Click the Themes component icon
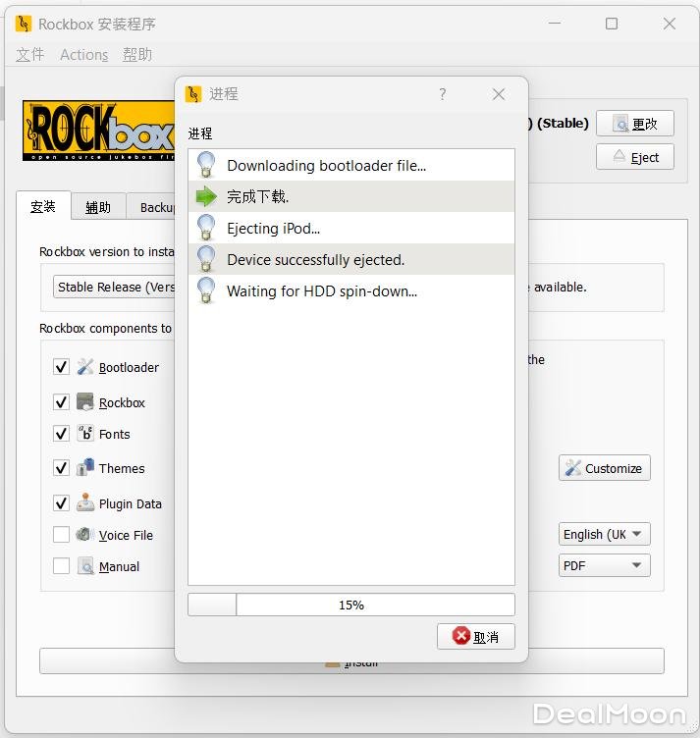The image size is (700, 738). (x=85, y=468)
